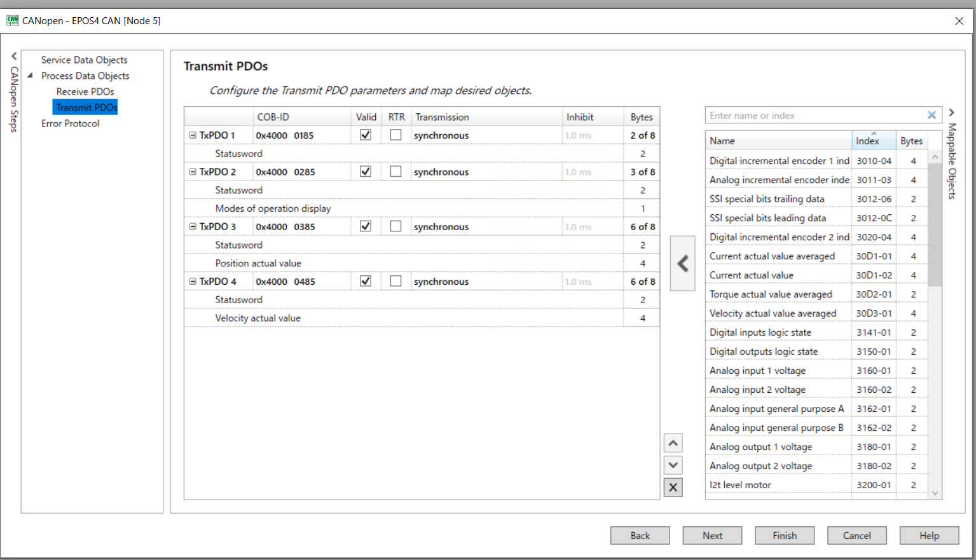
Task: Collapse the Process Data Objects tree node
Action: click(x=30, y=76)
